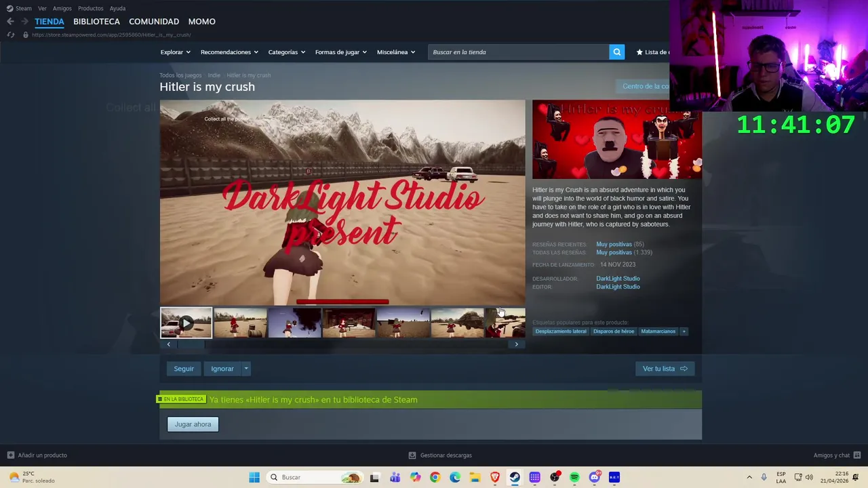Expand the Categorías dropdown

coord(286,52)
